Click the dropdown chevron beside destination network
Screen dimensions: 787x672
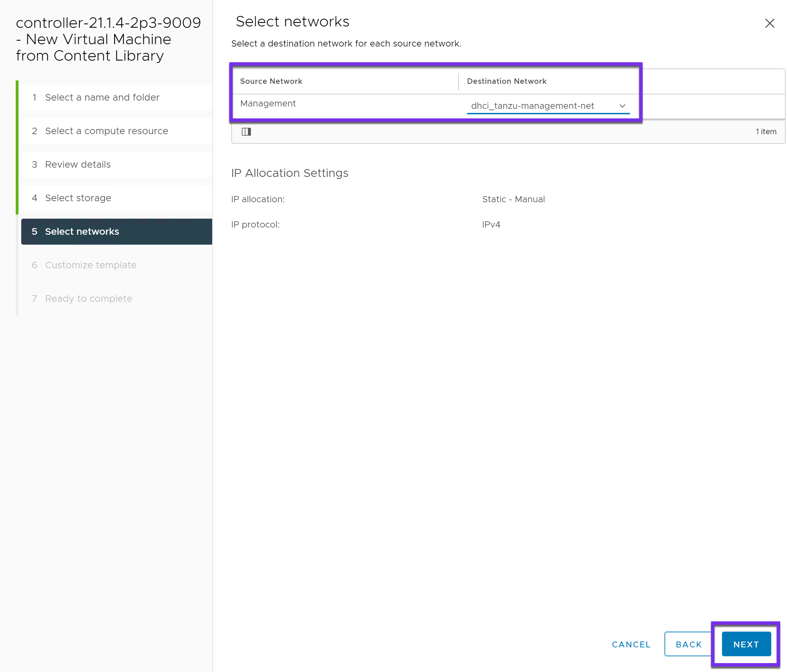622,106
